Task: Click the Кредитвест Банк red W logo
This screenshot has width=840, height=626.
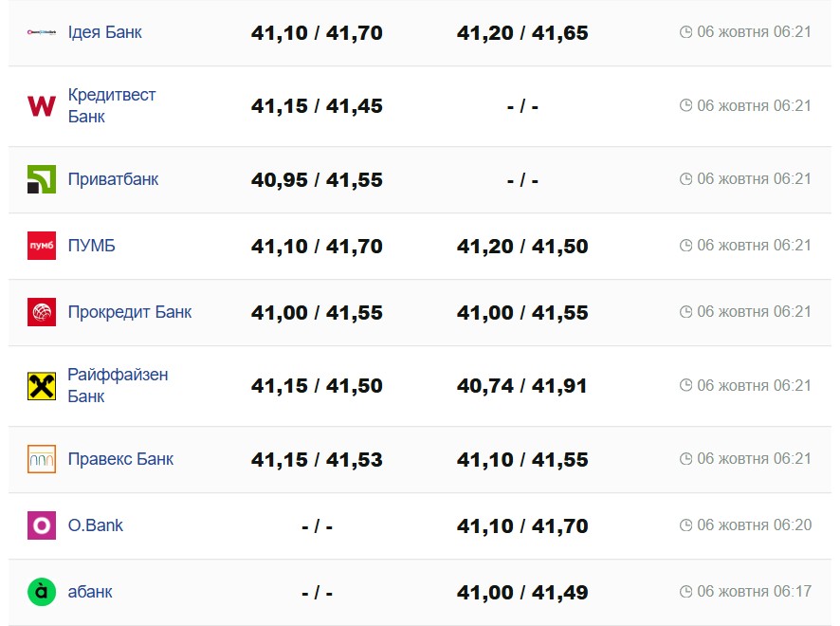Action: (42, 106)
